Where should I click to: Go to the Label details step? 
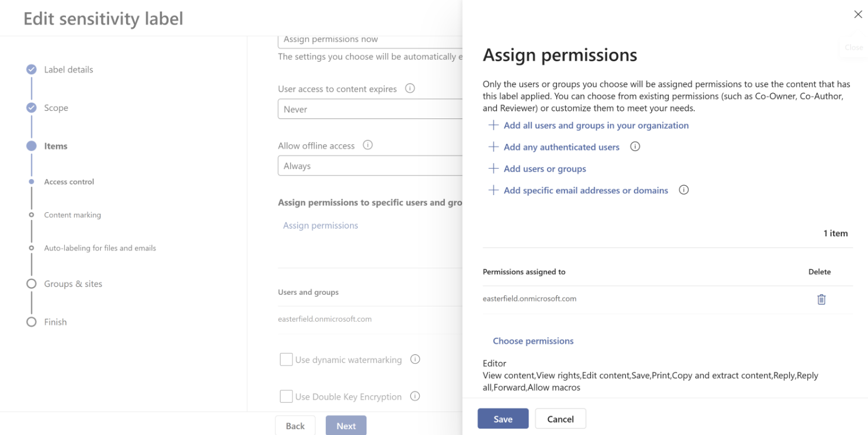tap(68, 70)
